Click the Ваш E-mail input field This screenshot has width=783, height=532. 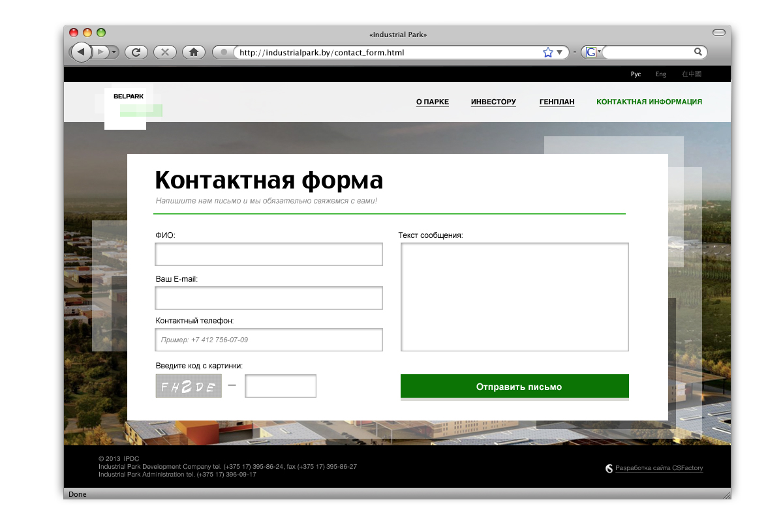coord(269,298)
